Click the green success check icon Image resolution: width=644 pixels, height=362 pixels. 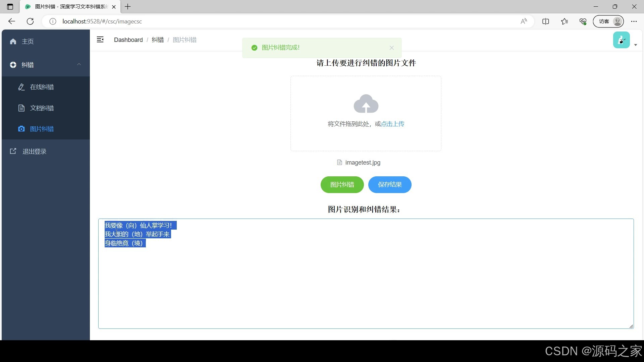tap(254, 48)
